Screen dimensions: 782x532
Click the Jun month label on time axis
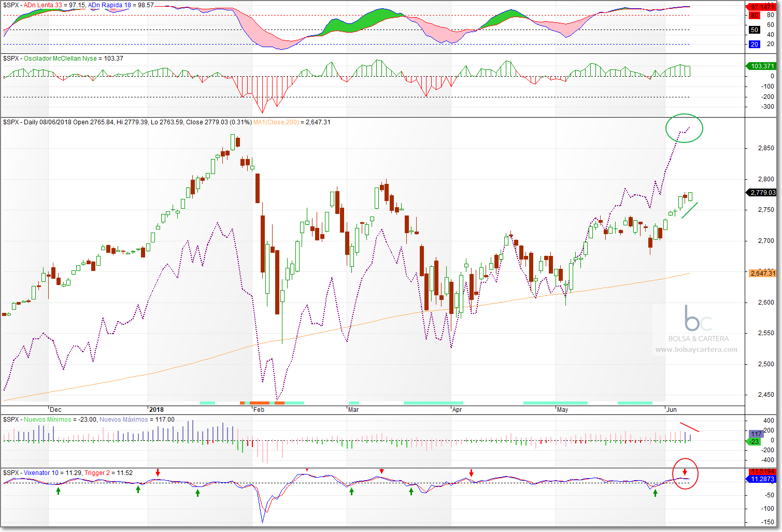pyautogui.click(x=672, y=410)
